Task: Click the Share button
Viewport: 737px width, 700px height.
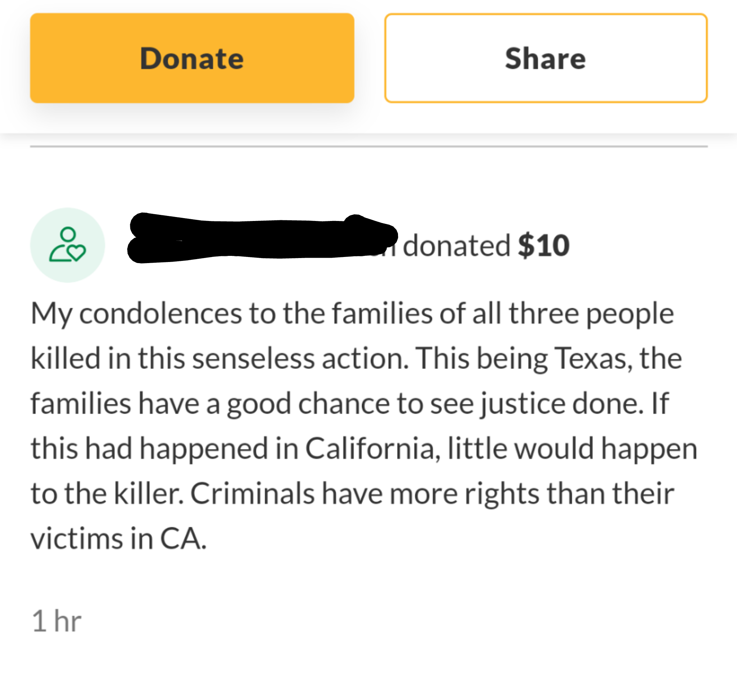Action: [546, 58]
